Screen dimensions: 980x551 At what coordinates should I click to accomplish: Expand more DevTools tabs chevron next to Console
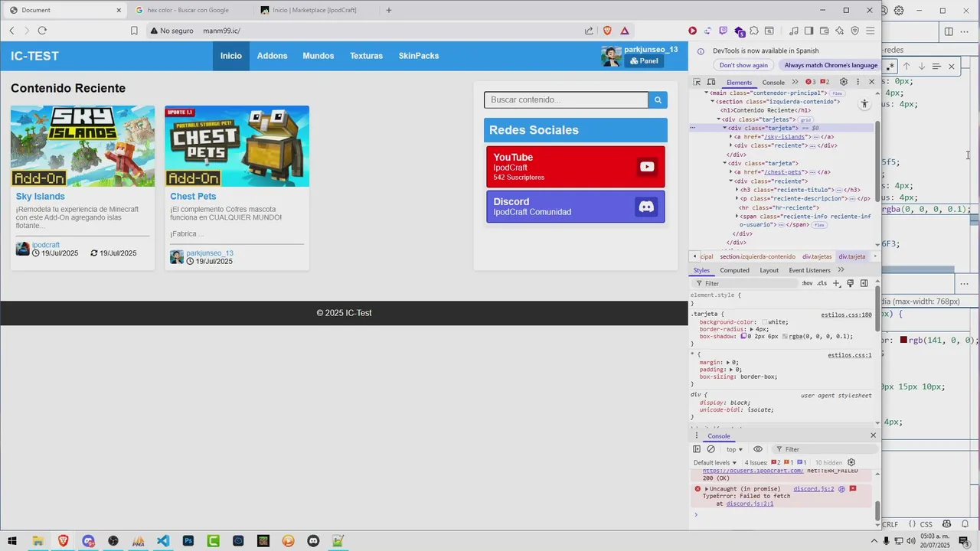tap(795, 82)
